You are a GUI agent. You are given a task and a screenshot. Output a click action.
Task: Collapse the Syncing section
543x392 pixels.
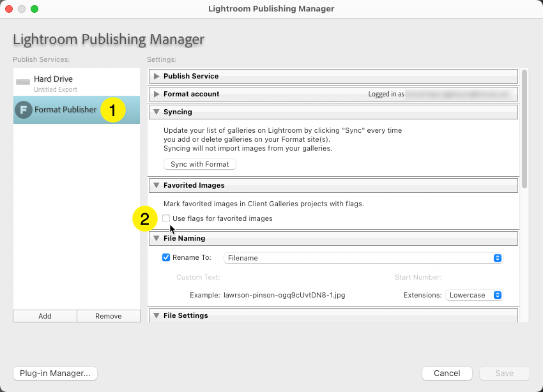click(156, 112)
